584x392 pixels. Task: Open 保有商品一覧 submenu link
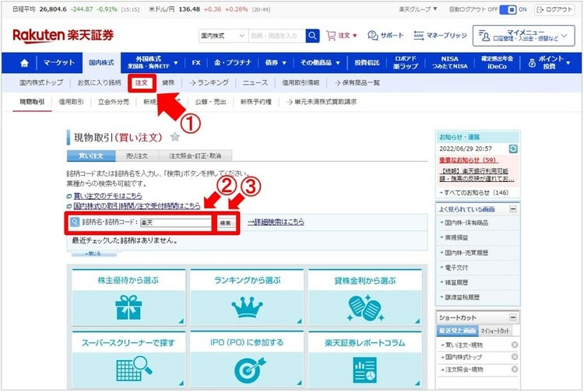357,82
